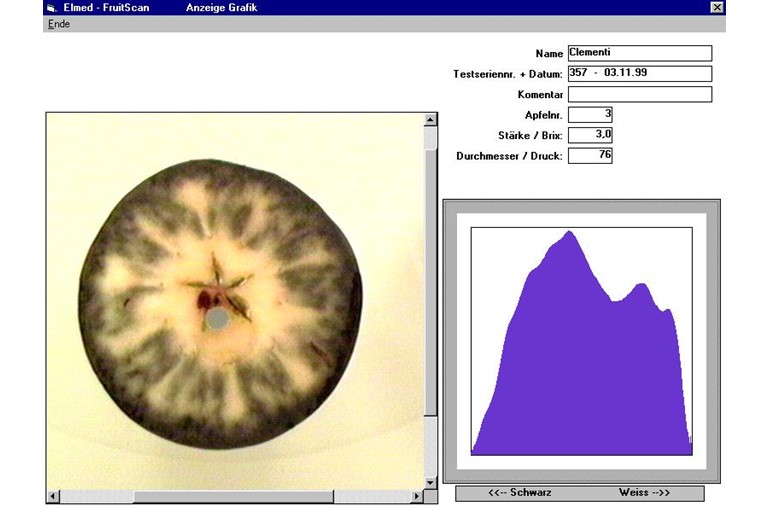Click the Anzeige Grafik title text
Viewport: 768px width, 512px height.
221,7
